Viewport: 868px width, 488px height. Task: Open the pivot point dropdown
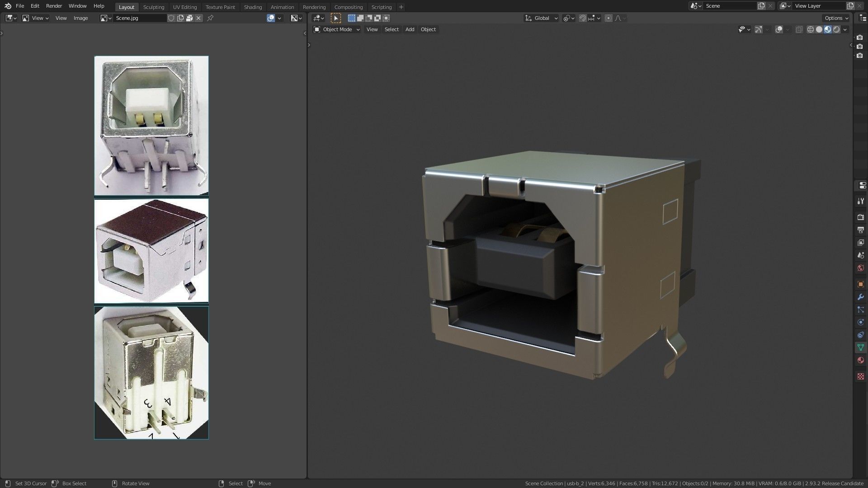pos(568,18)
